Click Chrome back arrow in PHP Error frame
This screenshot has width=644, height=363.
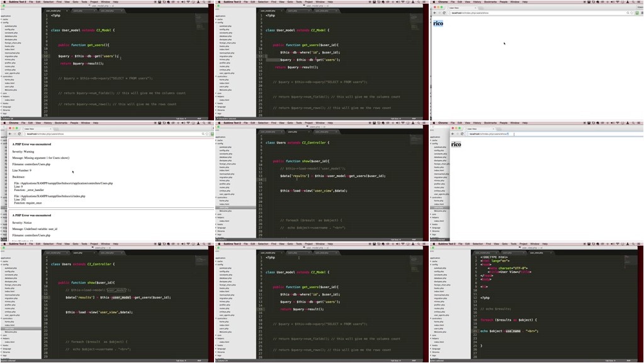(10, 134)
